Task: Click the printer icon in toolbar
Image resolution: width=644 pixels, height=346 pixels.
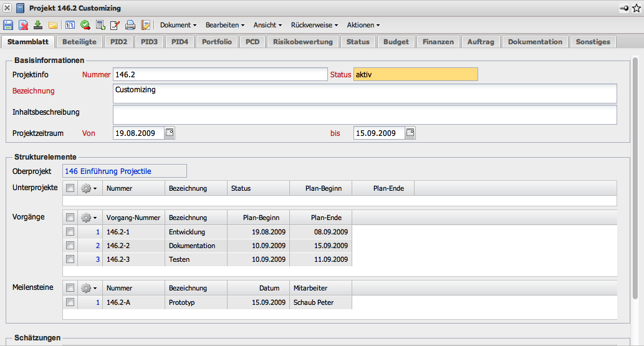Action: [130, 25]
